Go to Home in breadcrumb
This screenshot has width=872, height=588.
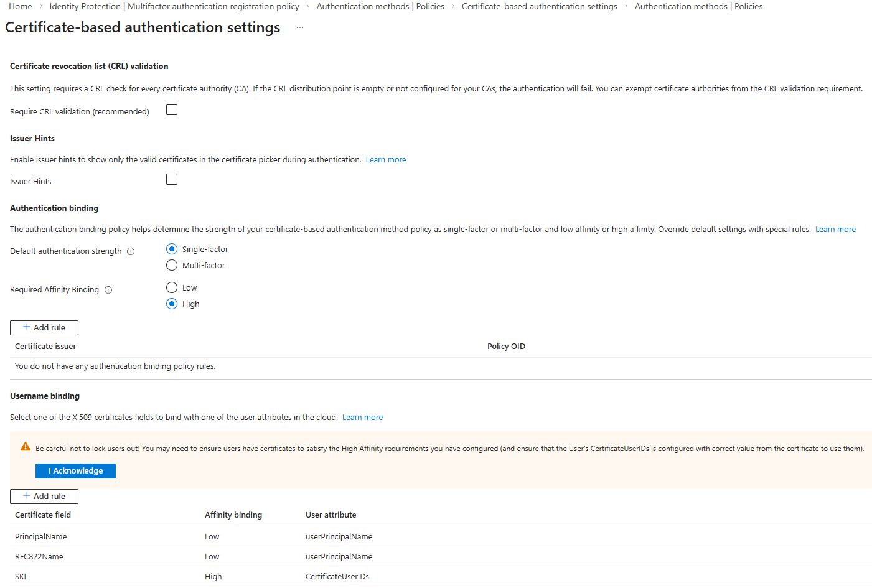pos(21,6)
